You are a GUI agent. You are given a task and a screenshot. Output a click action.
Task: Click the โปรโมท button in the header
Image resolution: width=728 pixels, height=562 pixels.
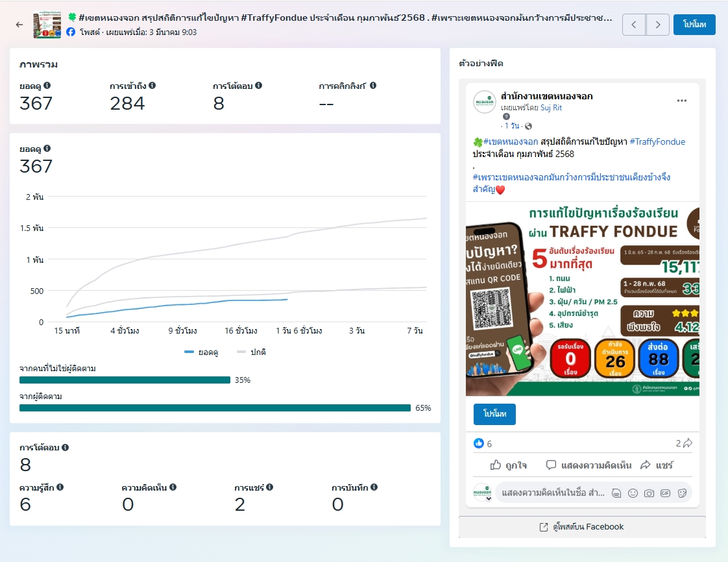[694, 25]
